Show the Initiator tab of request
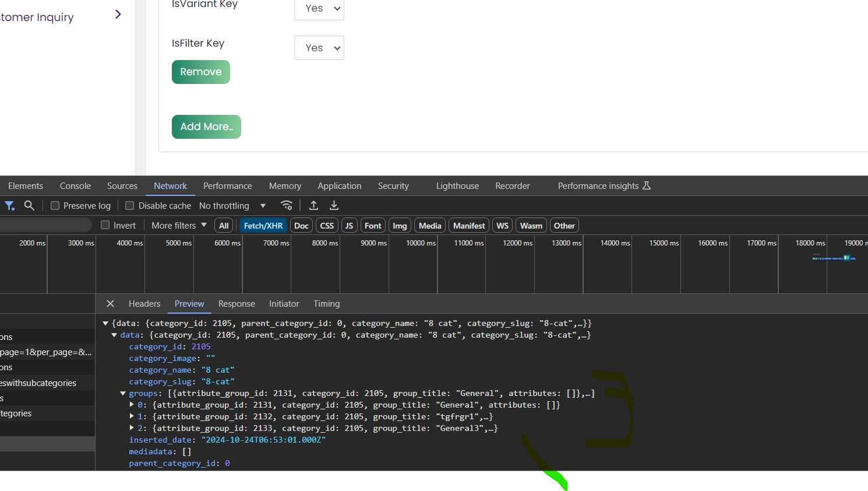Viewport: 868px width, 491px height. [284, 304]
